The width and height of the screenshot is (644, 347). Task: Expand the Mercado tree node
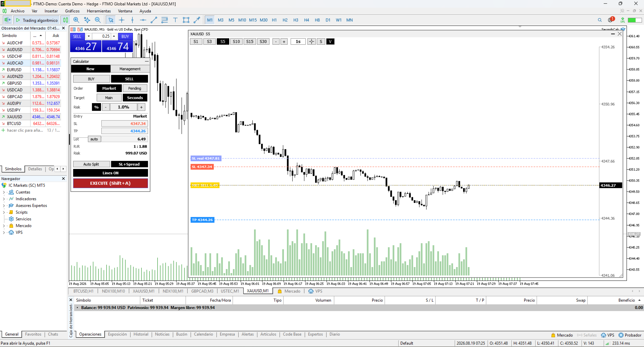(x=4, y=226)
